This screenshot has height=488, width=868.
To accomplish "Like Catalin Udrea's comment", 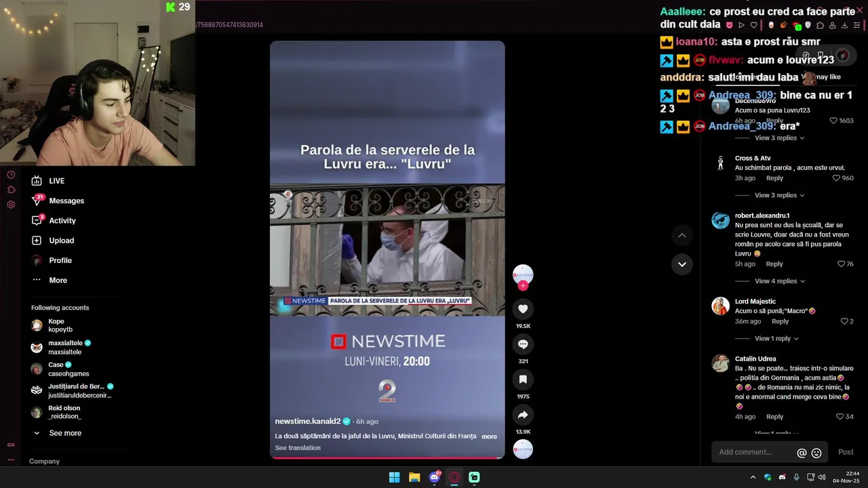I will [840, 417].
